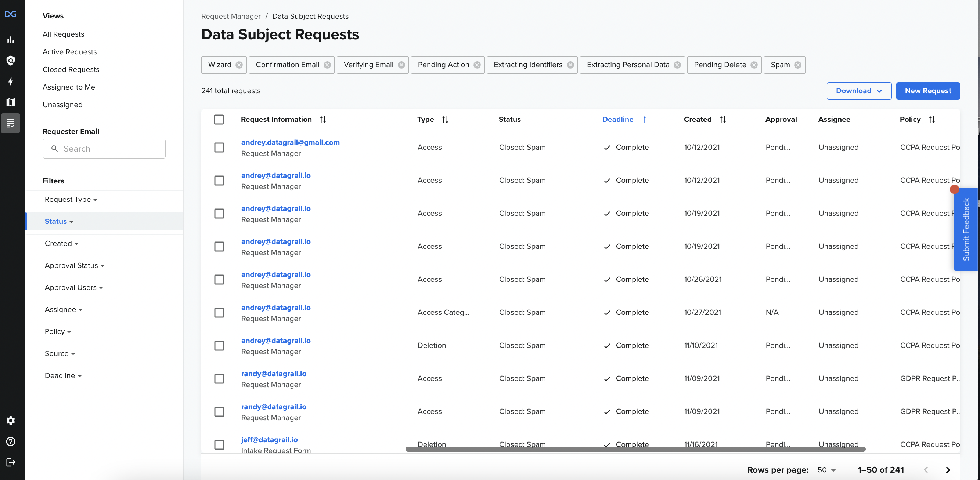Sort by Type column arrows
Screen dimensions: 980x480
point(445,120)
